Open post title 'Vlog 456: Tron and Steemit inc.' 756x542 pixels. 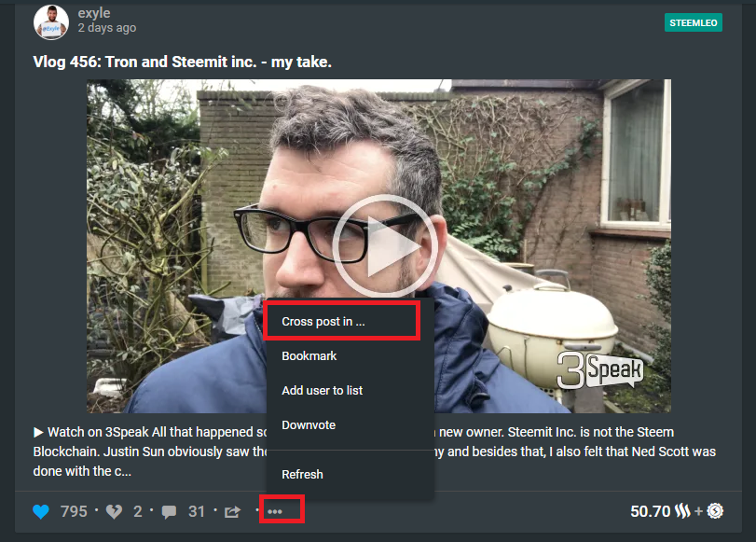click(183, 62)
